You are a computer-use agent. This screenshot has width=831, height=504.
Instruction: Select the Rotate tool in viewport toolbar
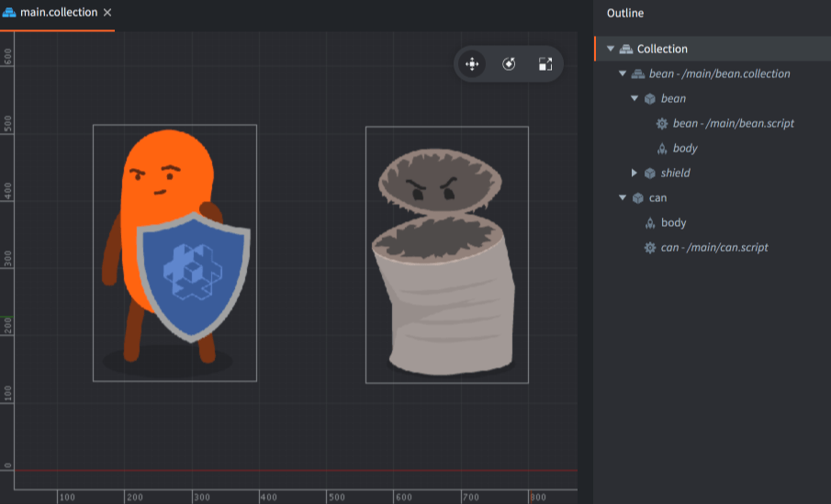(x=509, y=64)
